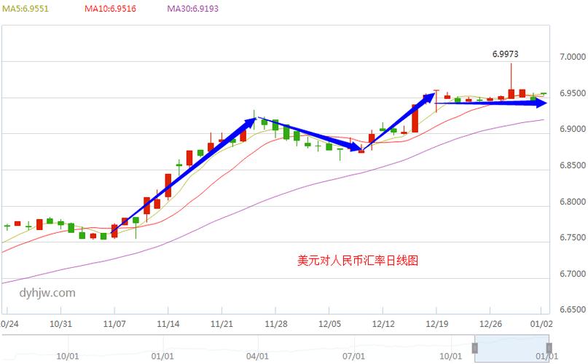The image size is (588, 364).
Task: Click the 6.9973 peak price label
Action: [x=505, y=54]
